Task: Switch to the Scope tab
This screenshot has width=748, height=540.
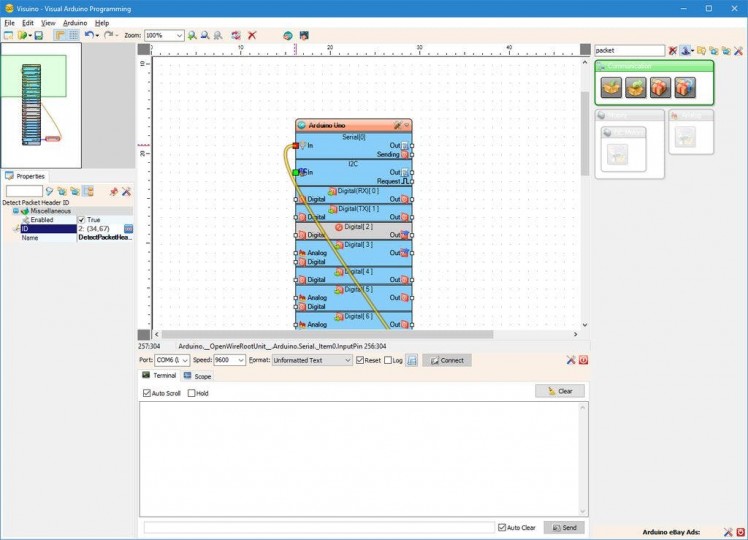Action: tap(197, 376)
